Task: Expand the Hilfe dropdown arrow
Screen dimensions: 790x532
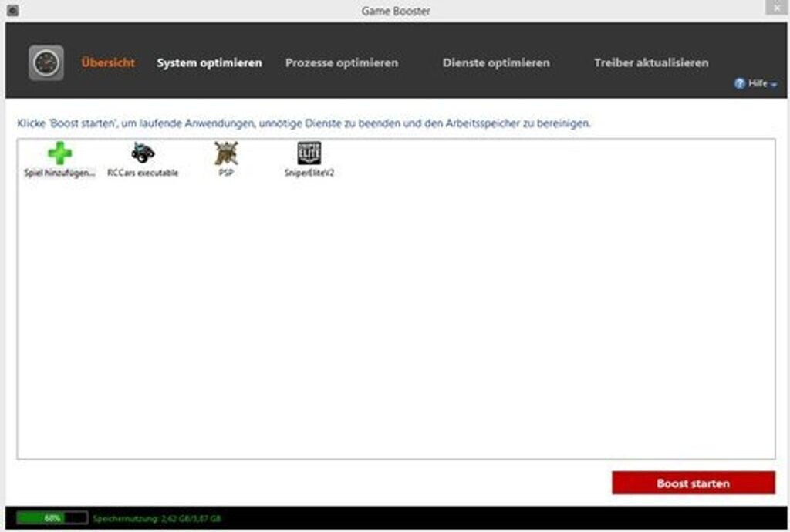Action: 774,85
